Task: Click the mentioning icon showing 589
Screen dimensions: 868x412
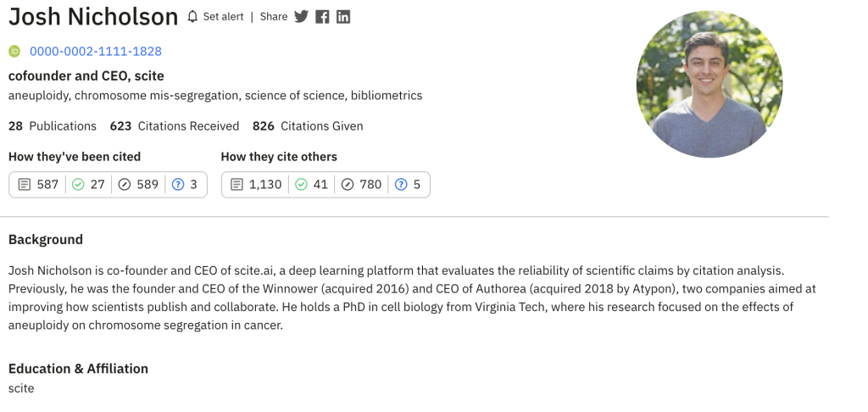Action: pos(125,185)
